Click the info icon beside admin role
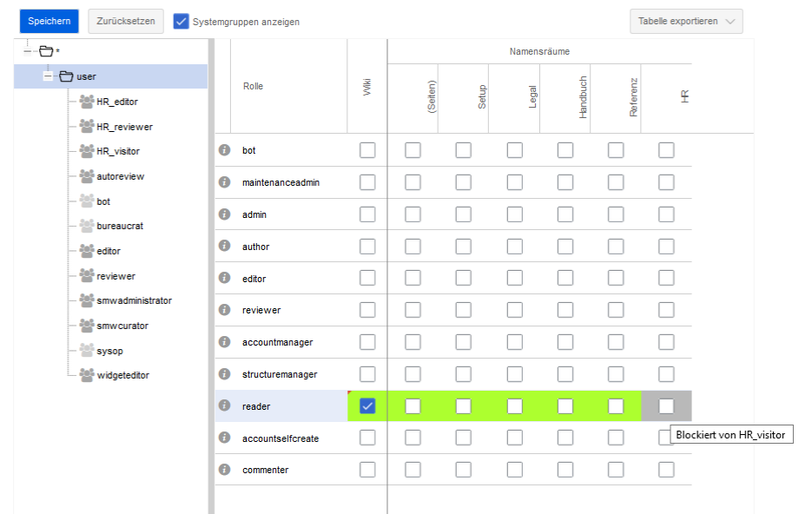The image size is (812, 514). point(224,214)
